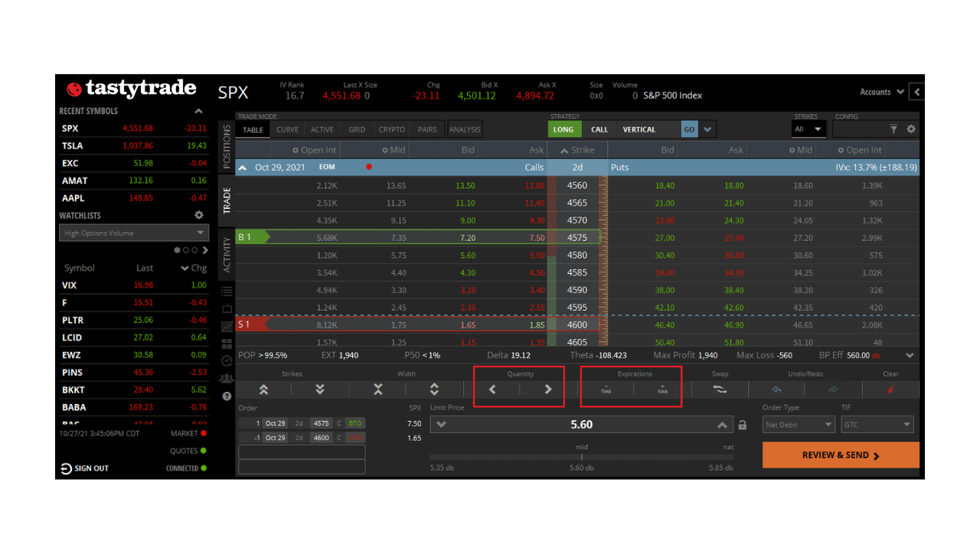Click the tastytrade logo
The width and height of the screenshot is (980, 551).
pos(131,89)
